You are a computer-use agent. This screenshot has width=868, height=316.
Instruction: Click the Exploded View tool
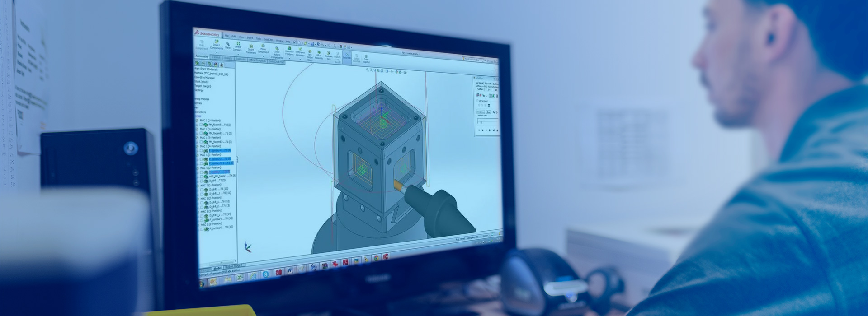click(329, 56)
